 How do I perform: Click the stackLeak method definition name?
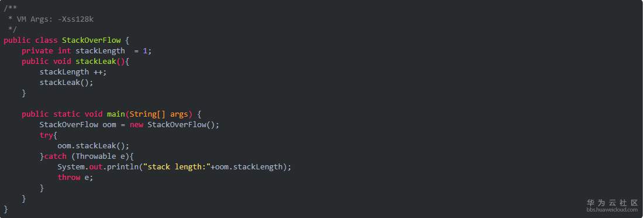96,62
